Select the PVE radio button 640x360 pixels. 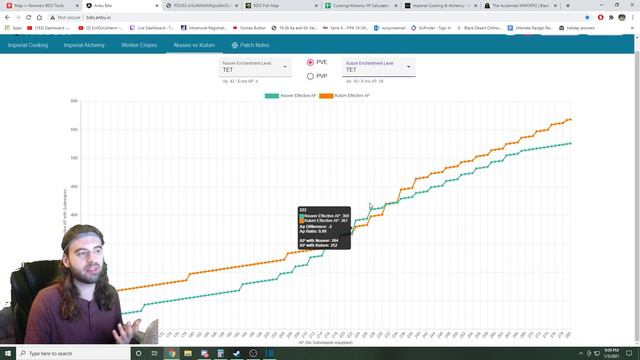point(310,62)
